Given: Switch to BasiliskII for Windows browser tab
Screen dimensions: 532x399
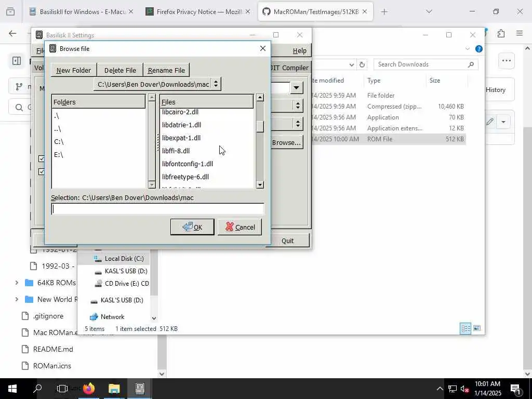Looking at the screenshot, I should click(82, 12).
